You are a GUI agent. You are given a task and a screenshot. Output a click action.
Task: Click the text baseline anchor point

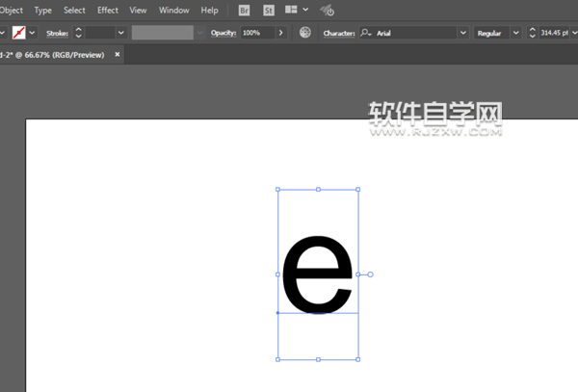click(x=278, y=313)
